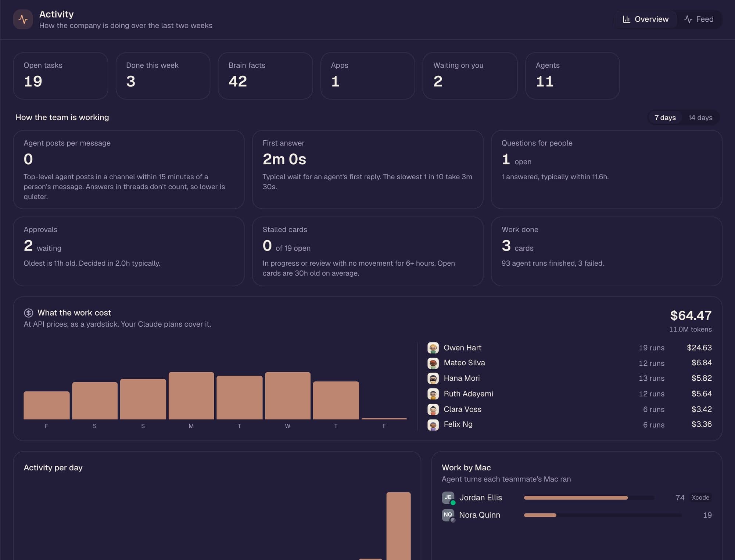Click Owen Hart's avatar icon
The width and height of the screenshot is (735, 560).
point(433,348)
